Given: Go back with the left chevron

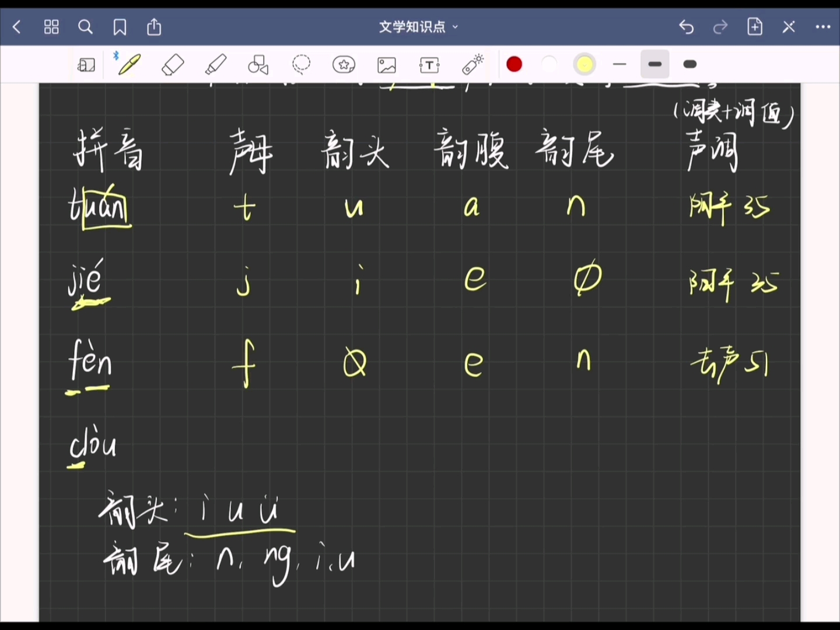Looking at the screenshot, I should 16,27.
